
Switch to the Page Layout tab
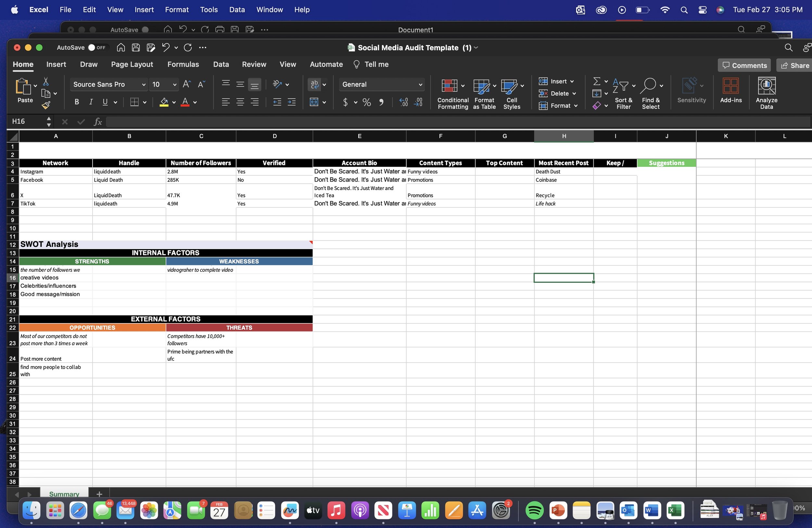click(132, 65)
